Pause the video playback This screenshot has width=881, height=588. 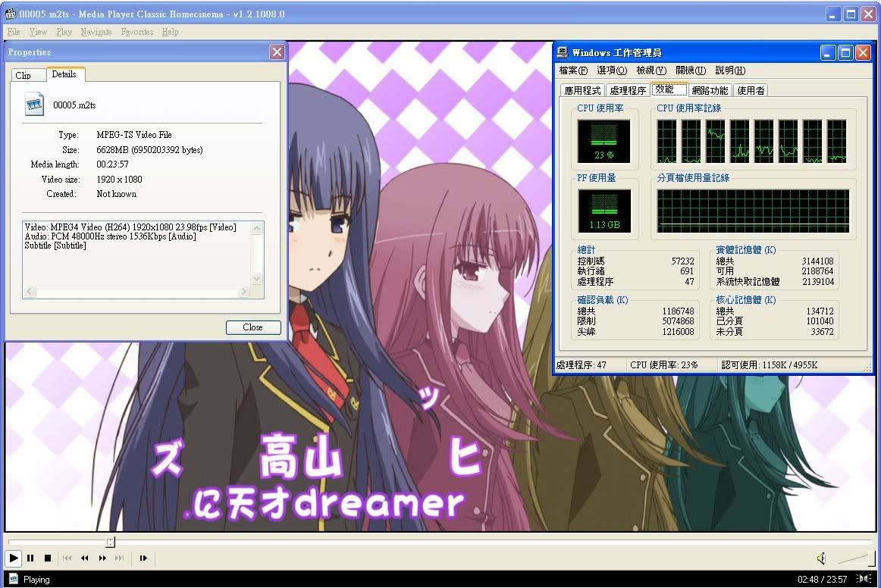click(x=30, y=558)
